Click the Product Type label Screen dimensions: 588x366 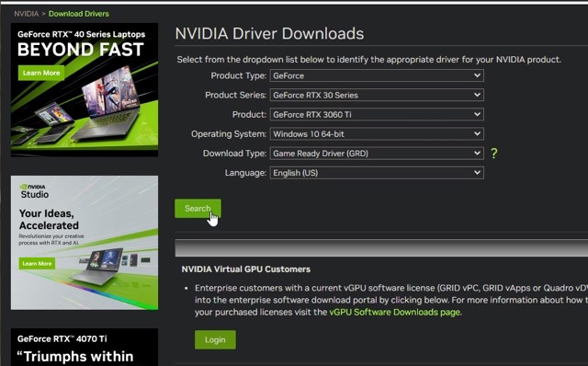[x=239, y=75]
